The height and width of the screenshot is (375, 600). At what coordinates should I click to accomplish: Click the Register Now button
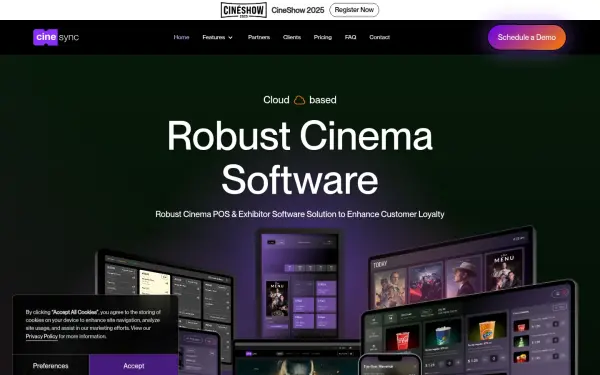354,10
